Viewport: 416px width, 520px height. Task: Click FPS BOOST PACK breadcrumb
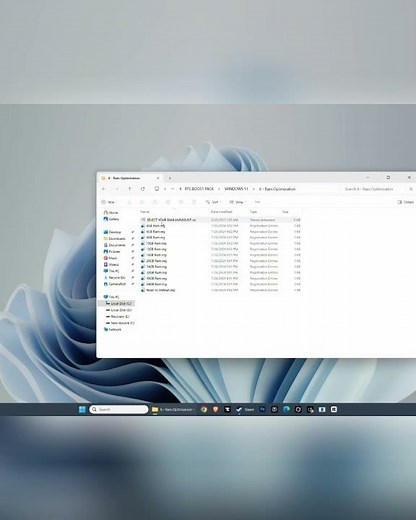tap(199, 189)
